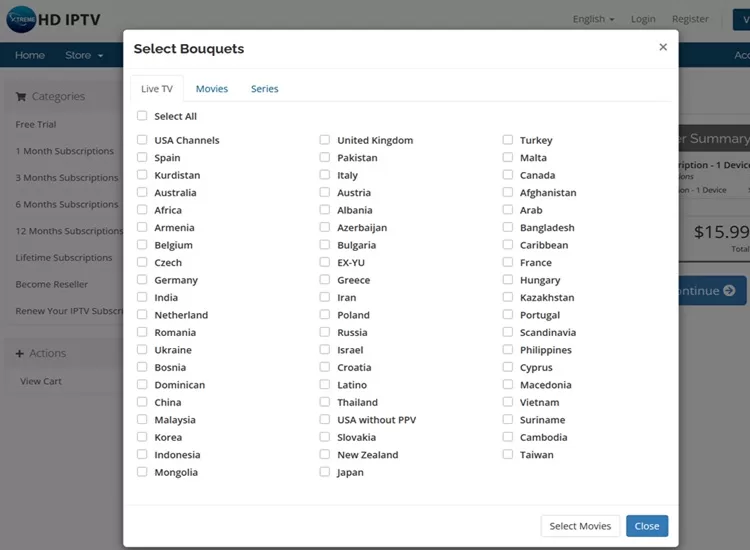
Task: Click the blue Close button
Action: coord(647,526)
